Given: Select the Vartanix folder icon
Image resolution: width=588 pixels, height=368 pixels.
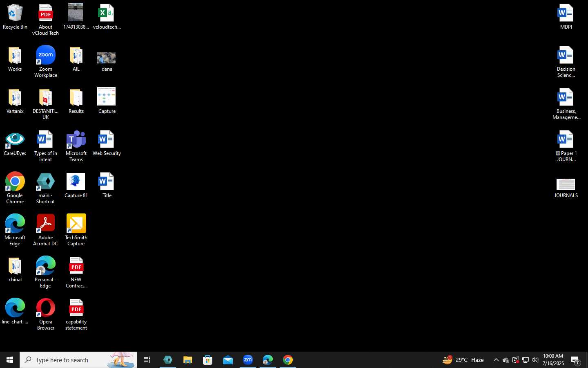Looking at the screenshot, I should point(15,102).
